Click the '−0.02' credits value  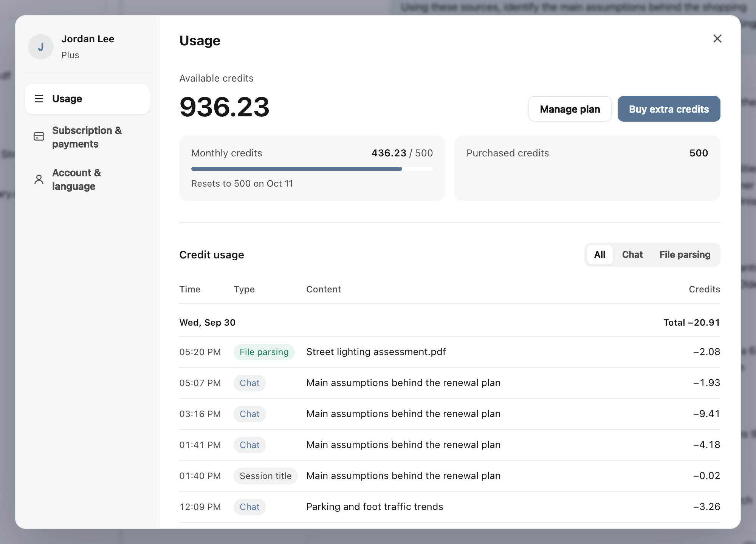pos(706,476)
